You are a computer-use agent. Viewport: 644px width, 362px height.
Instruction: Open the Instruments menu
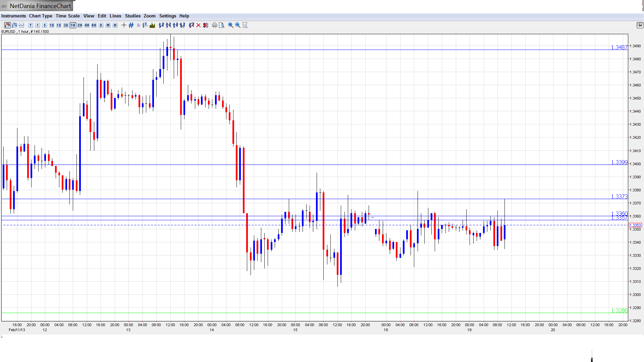pyautogui.click(x=13, y=16)
